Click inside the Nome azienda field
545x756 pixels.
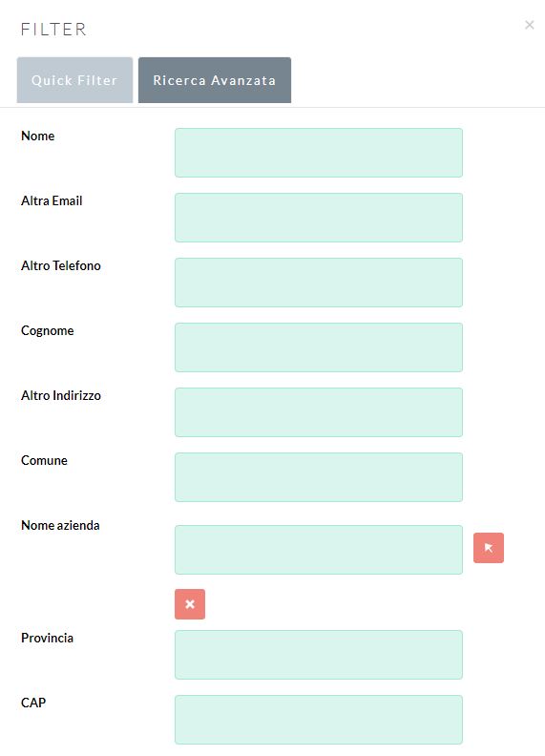pyautogui.click(x=319, y=550)
